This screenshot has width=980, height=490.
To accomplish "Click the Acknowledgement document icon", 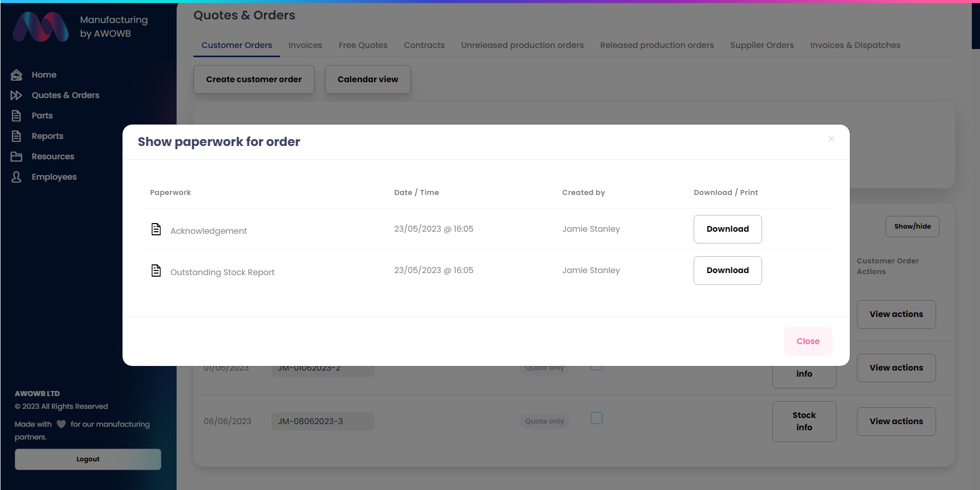I will click(156, 229).
